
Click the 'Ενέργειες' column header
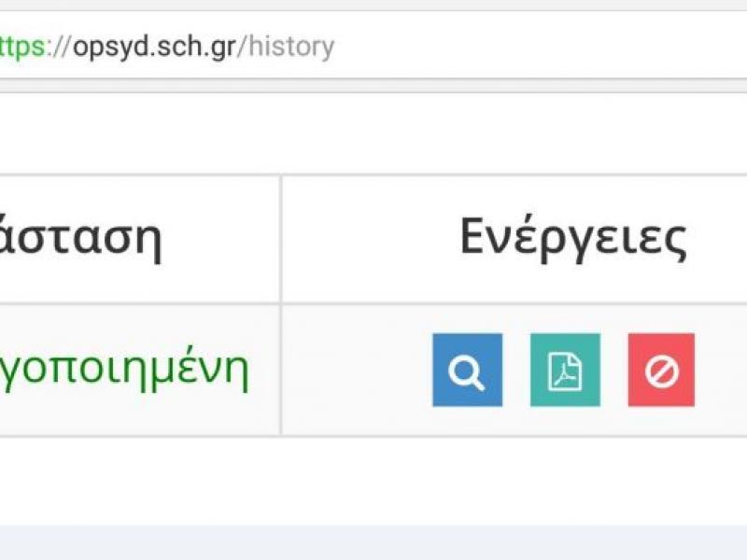point(572,237)
